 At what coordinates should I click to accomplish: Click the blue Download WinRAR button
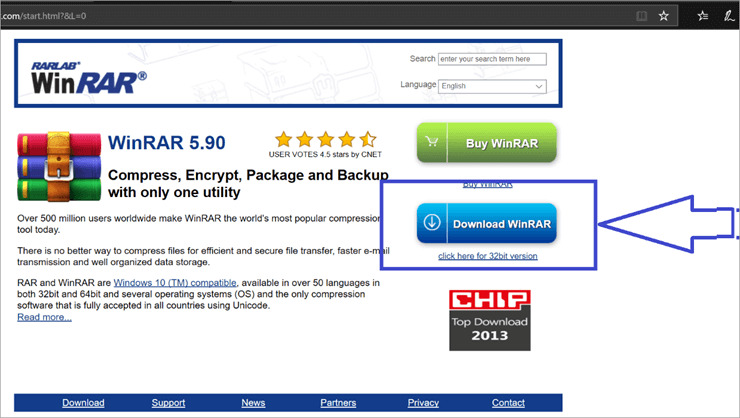[487, 223]
